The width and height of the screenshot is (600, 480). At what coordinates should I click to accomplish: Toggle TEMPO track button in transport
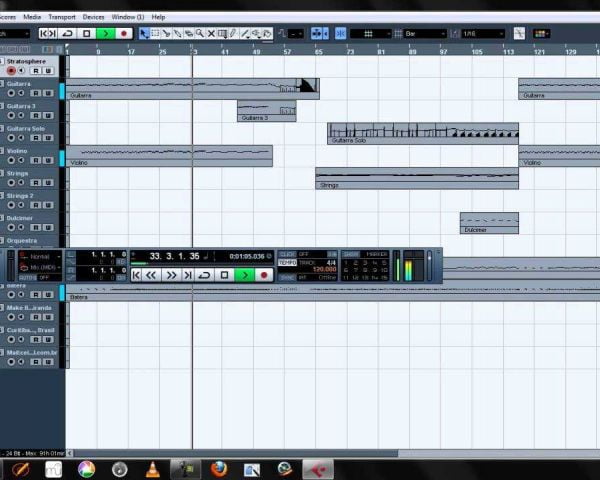click(287, 263)
